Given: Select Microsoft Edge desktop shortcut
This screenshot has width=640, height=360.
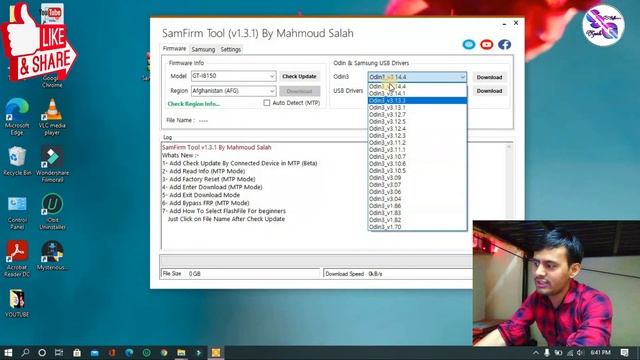Looking at the screenshot, I should click(x=17, y=117).
